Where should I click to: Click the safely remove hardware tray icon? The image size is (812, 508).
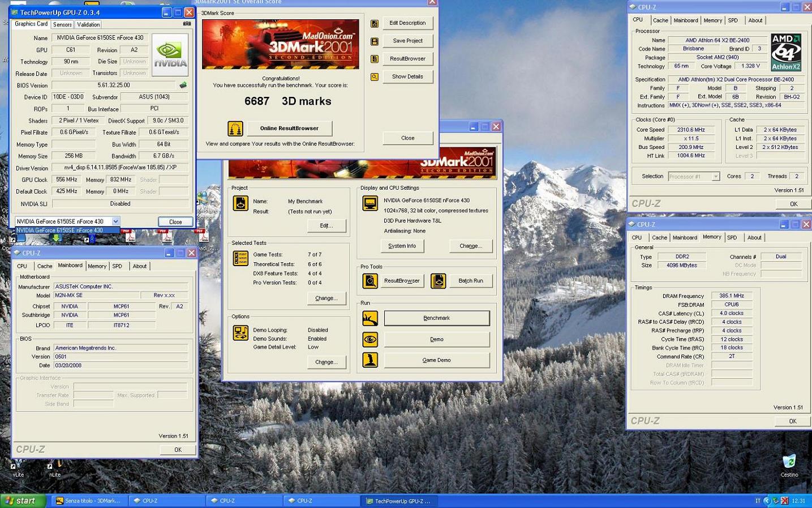tap(776, 501)
